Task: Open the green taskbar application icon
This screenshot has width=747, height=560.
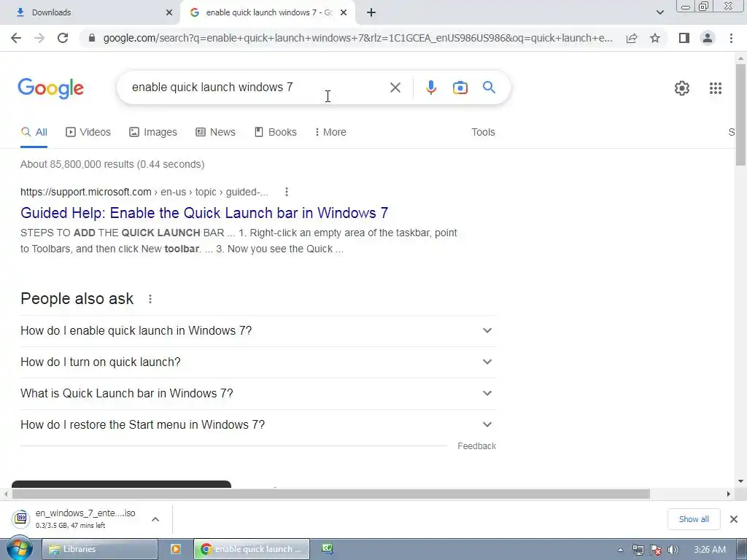Action: pos(328,549)
